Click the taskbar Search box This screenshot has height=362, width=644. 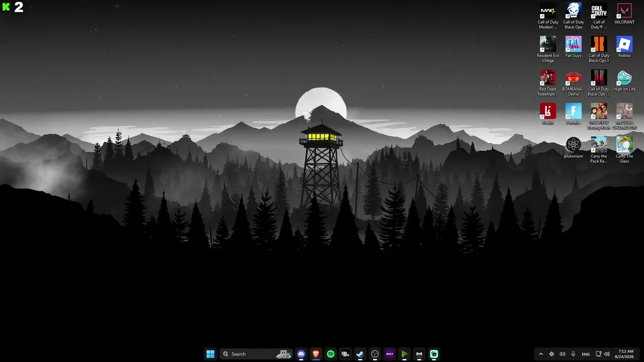tap(256, 354)
